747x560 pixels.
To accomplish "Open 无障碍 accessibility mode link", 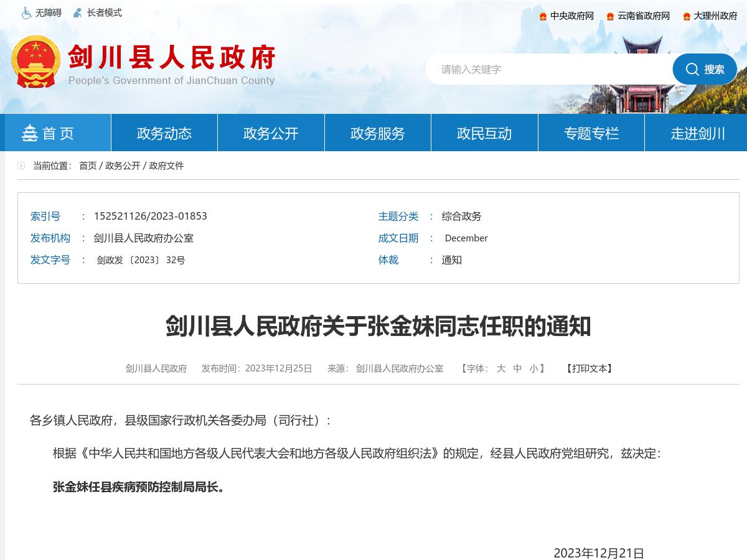I will [x=49, y=13].
